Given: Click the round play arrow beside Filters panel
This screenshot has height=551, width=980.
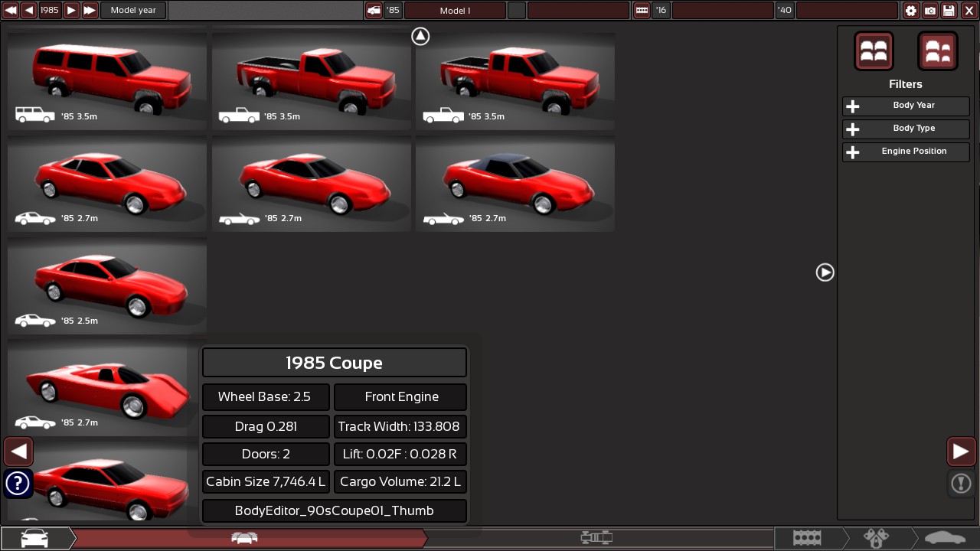Looking at the screenshot, I should click(825, 272).
